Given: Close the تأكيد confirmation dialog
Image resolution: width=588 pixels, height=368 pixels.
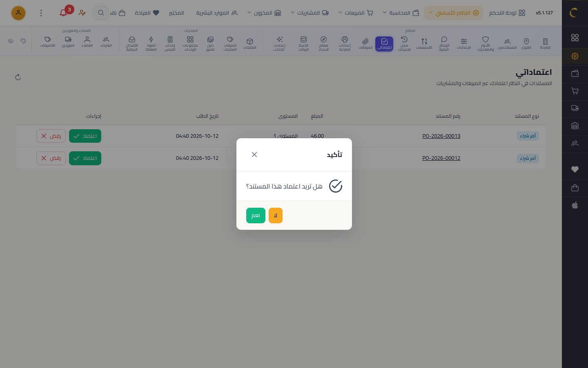Looking at the screenshot, I should (254, 155).
